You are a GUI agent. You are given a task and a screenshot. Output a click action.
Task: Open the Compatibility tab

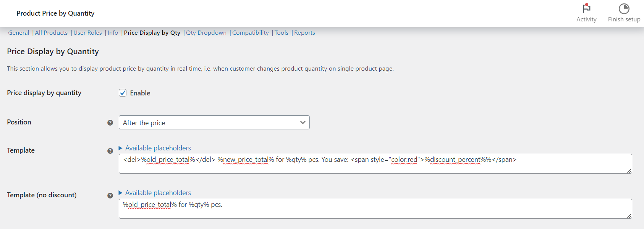click(251, 33)
